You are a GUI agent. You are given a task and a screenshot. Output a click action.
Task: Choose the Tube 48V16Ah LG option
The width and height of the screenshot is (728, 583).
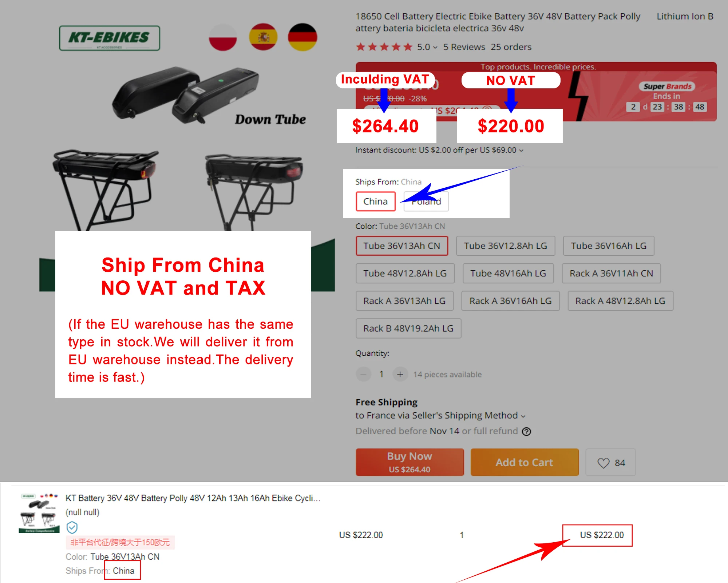point(508,273)
